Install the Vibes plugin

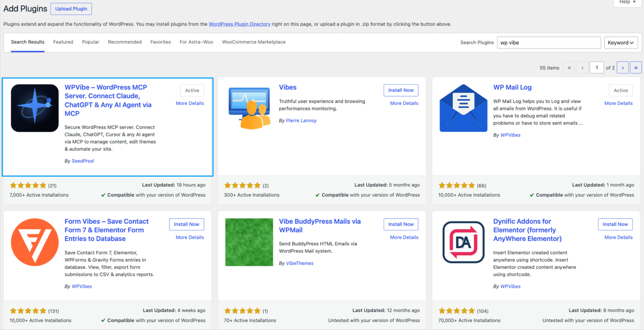401,90
